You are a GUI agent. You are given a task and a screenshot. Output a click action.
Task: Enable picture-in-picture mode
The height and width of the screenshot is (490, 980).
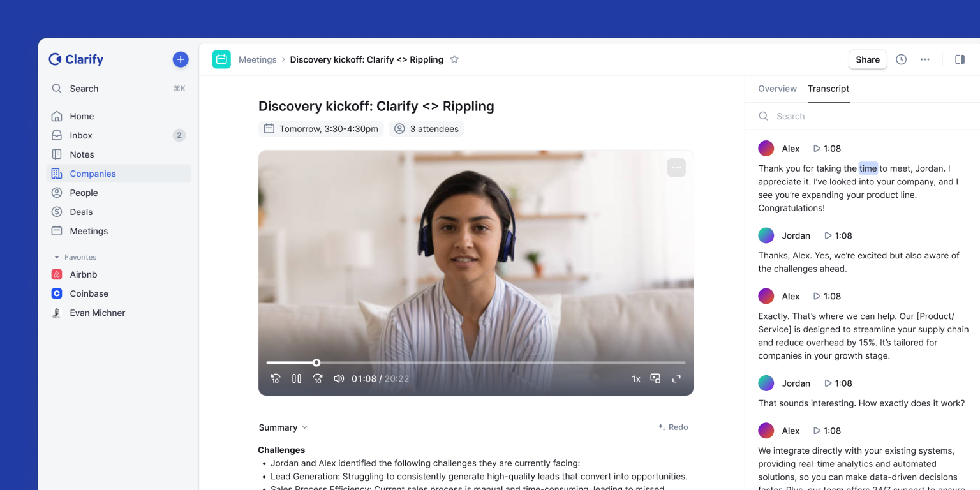point(655,378)
